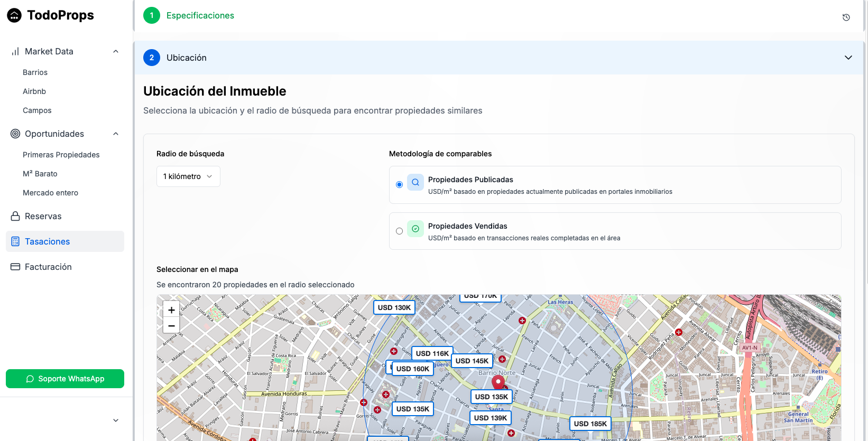Click the Oportunidades menu label
Screen dimensions: 868x441
click(x=54, y=134)
